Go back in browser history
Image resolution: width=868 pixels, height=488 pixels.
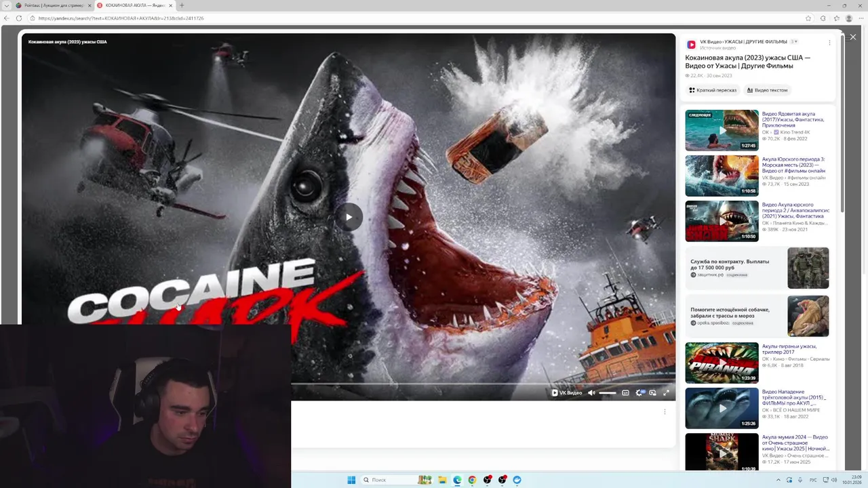tap(7, 18)
